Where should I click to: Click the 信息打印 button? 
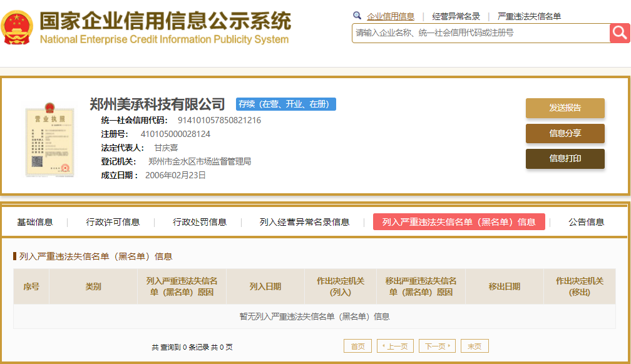tap(565, 158)
